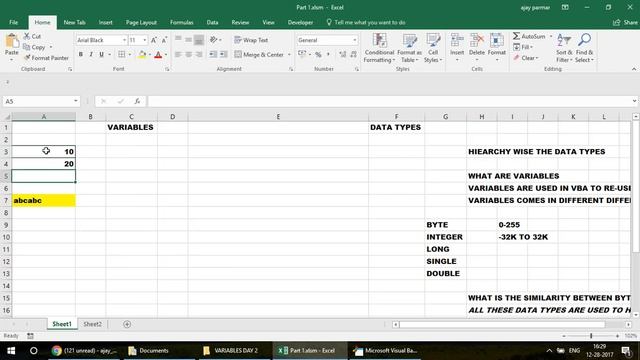Click the Cut scissors icon

[27, 36]
